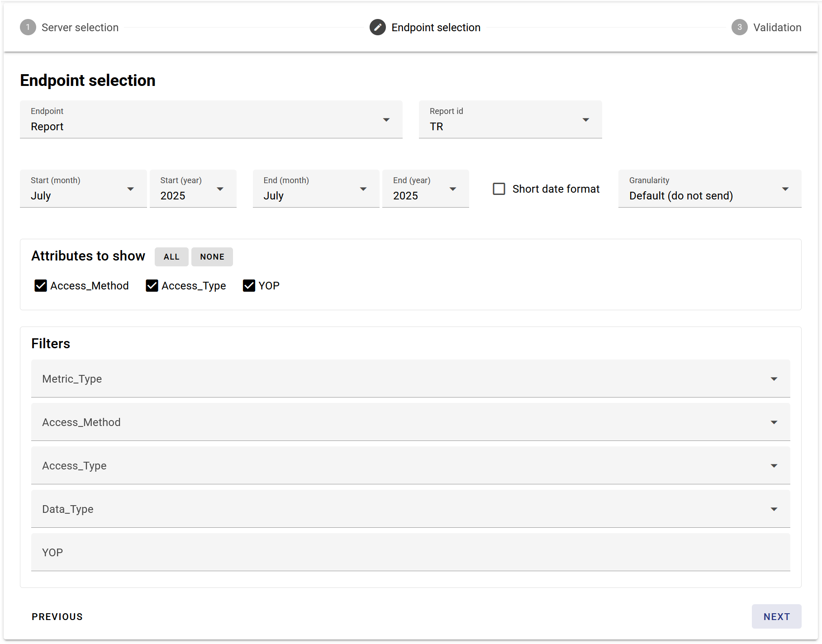
Task: Open the Start (month) dropdown
Action: click(83, 189)
